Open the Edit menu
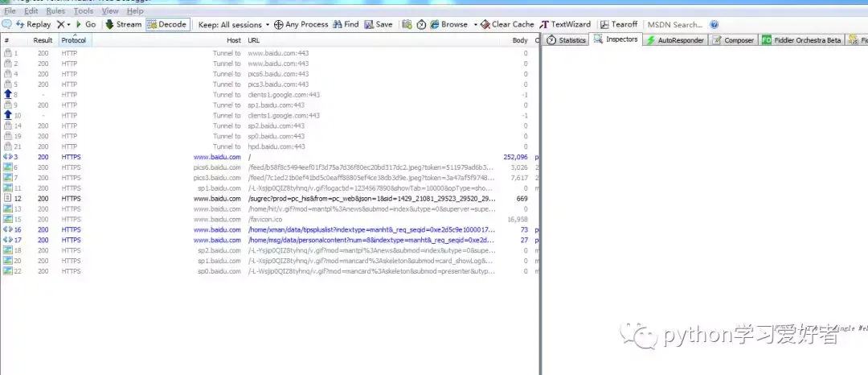This screenshot has height=375, width=868. (x=31, y=10)
